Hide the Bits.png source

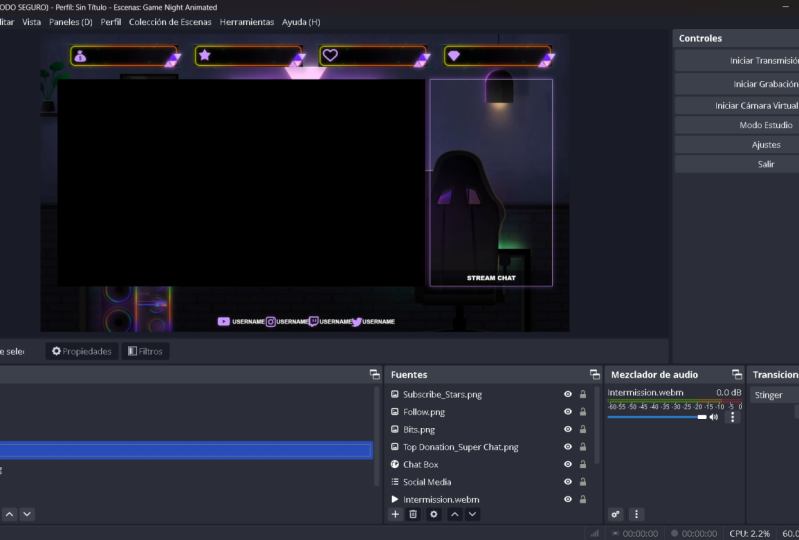[568, 429]
